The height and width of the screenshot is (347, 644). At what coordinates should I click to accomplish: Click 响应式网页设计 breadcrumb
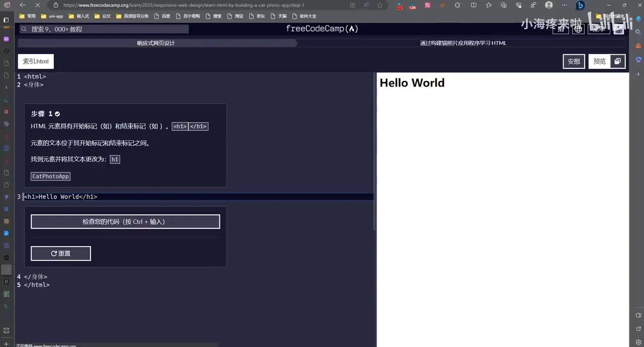tap(156, 43)
